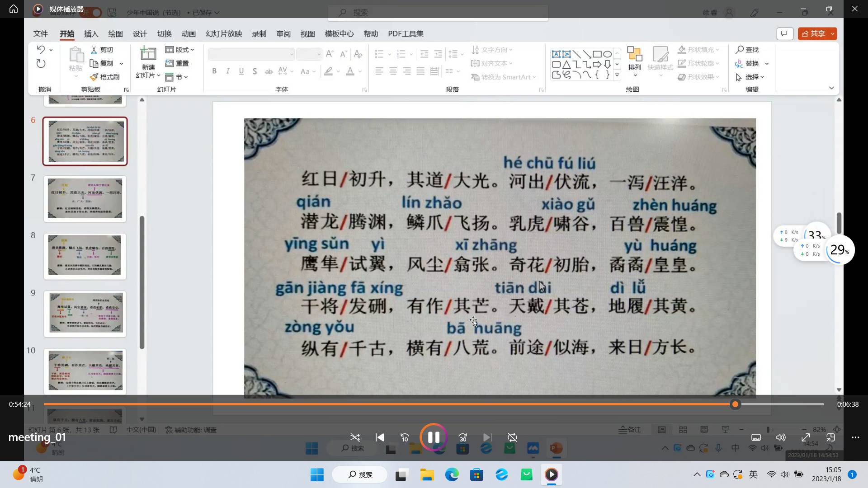Click the 重置 reset button
The height and width of the screenshot is (488, 868).
177,63
